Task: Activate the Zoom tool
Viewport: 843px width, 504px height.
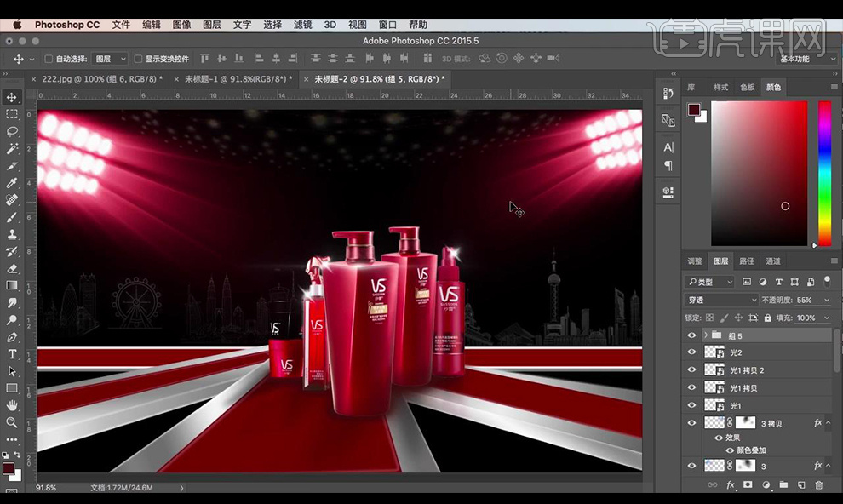Action: (12, 422)
